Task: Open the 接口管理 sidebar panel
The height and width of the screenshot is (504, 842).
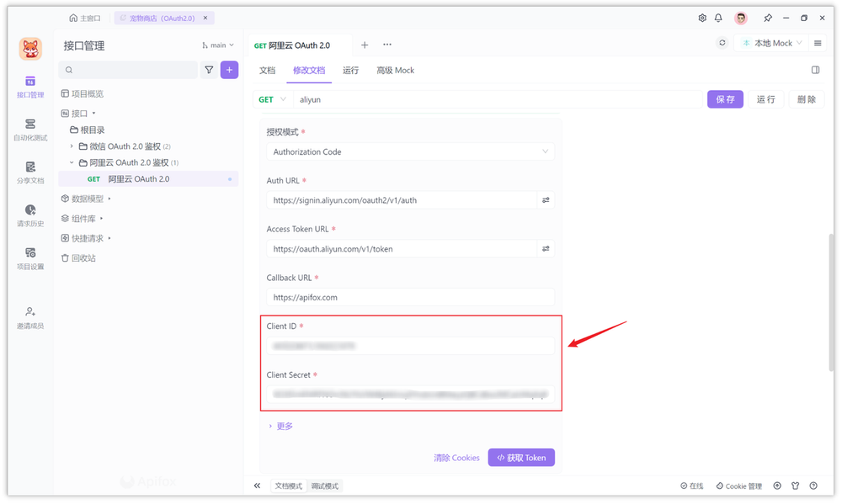Action: pos(29,87)
